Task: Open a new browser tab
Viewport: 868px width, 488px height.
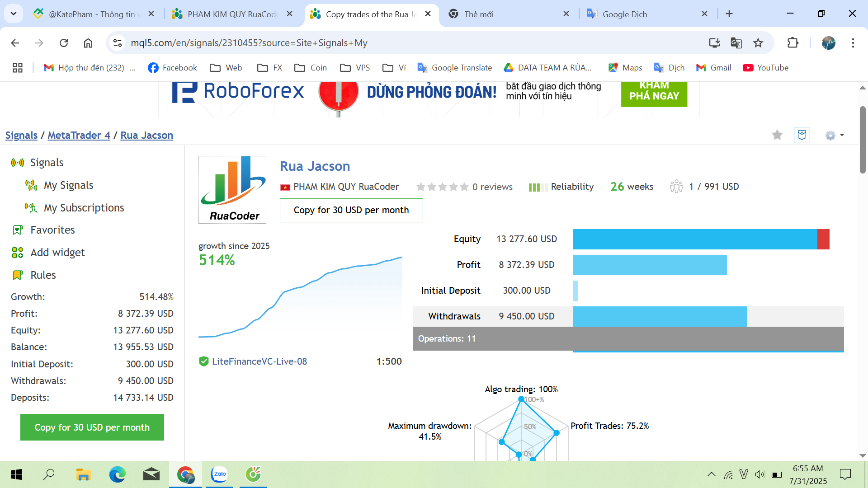Action: (729, 14)
